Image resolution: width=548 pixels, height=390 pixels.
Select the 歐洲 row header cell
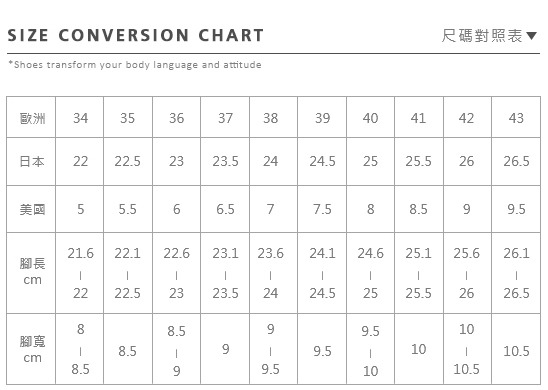pyautogui.click(x=31, y=117)
